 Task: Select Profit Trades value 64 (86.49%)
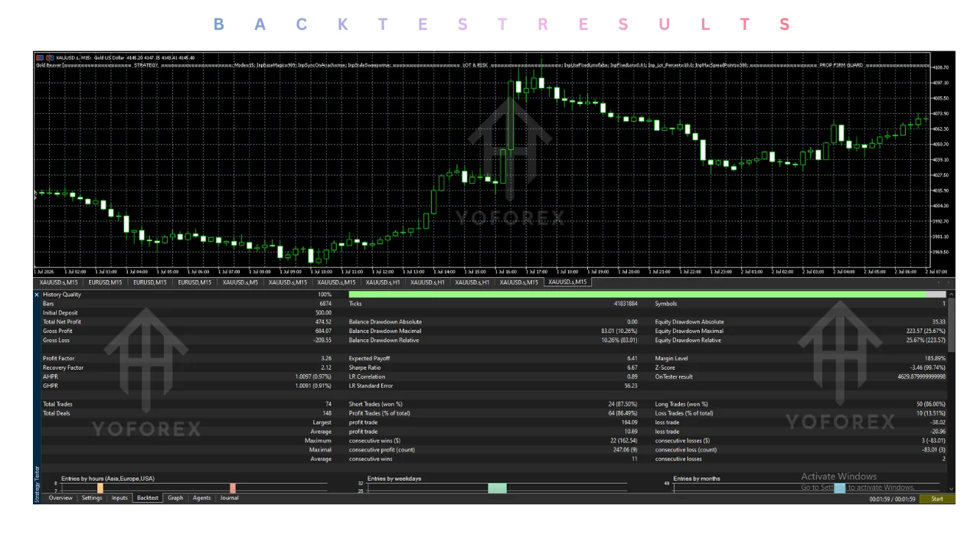point(623,413)
